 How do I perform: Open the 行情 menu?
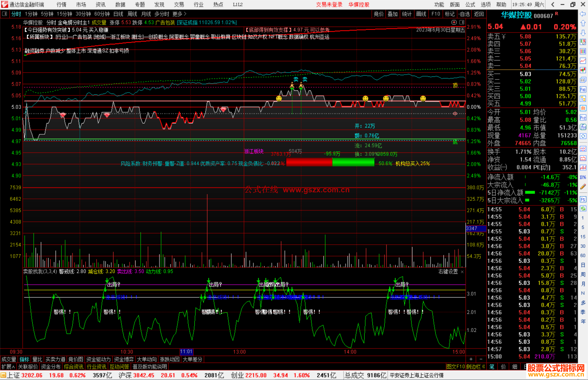point(61,4)
